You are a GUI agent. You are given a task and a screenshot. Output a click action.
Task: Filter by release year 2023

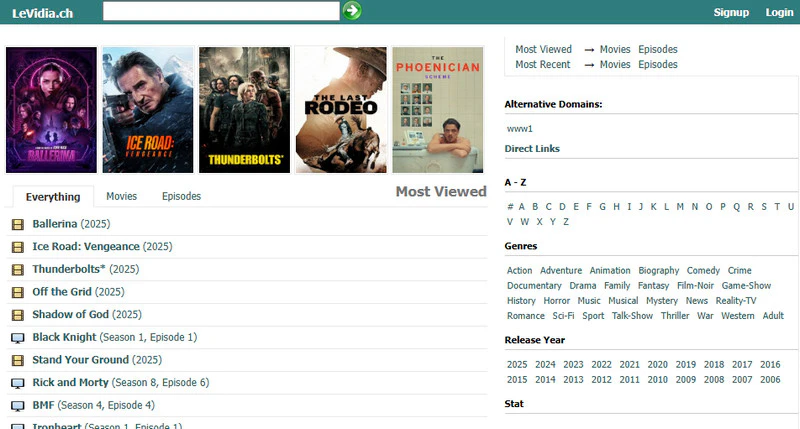[573, 365]
